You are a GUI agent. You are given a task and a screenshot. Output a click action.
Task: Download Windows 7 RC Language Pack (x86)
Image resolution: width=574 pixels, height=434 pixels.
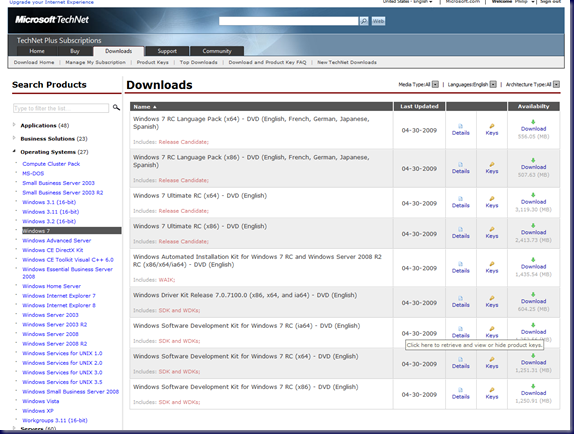tap(533, 167)
